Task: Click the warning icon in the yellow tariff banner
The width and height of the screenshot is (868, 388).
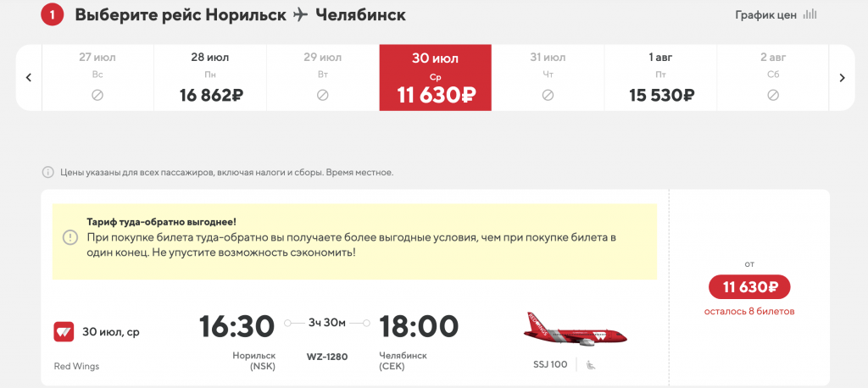Action: point(70,237)
